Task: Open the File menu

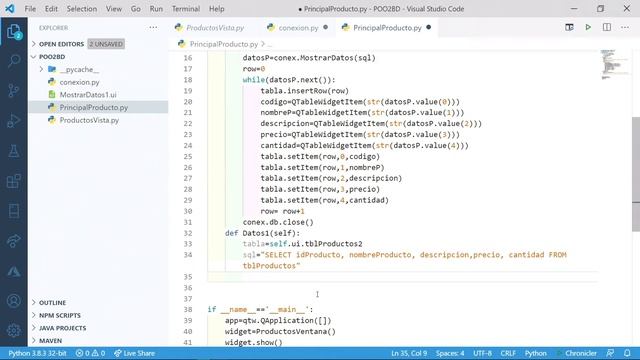Action: [30, 9]
